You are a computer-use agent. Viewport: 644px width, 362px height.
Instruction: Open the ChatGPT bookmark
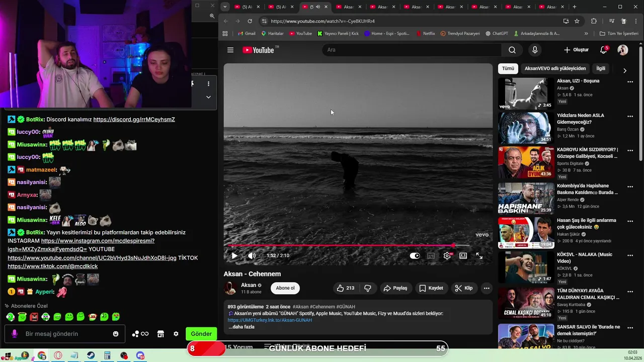point(497,34)
